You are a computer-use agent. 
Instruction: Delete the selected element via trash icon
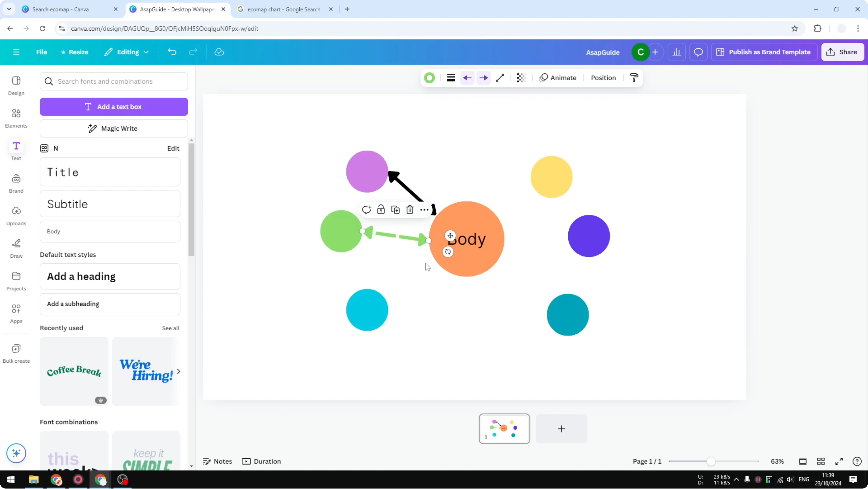(410, 210)
